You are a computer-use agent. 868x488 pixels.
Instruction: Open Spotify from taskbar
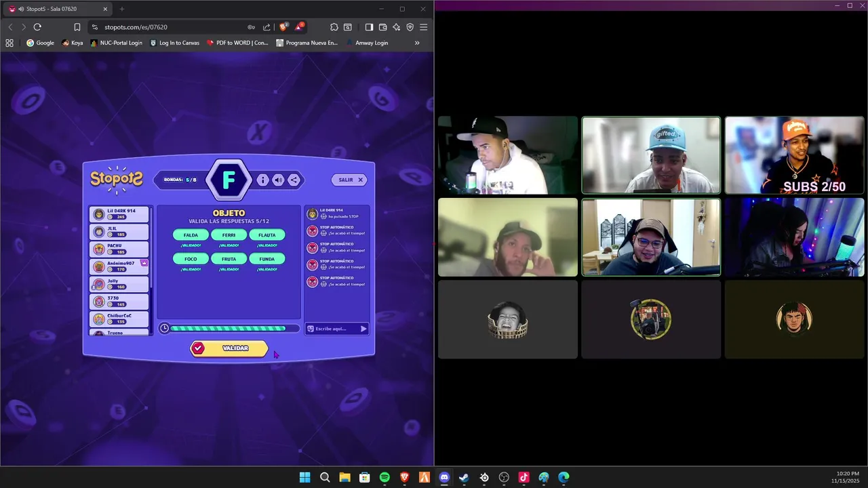pyautogui.click(x=384, y=477)
